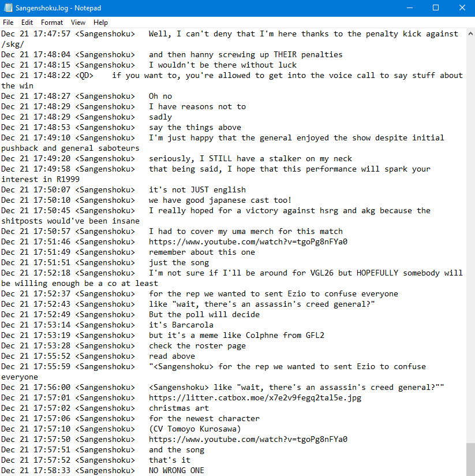Click the timestamp "Dec 21 17:47:57"
The height and width of the screenshot is (476, 475).
pyautogui.click(x=36, y=34)
